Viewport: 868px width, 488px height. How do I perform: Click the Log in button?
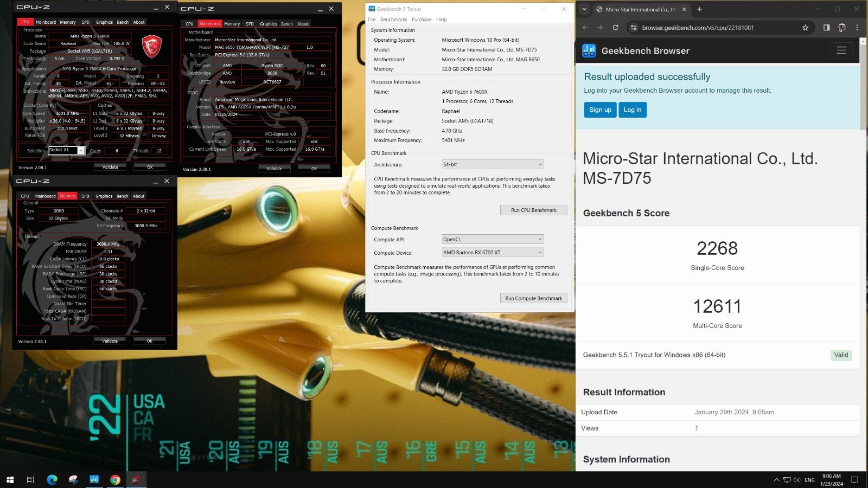[x=632, y=110]
